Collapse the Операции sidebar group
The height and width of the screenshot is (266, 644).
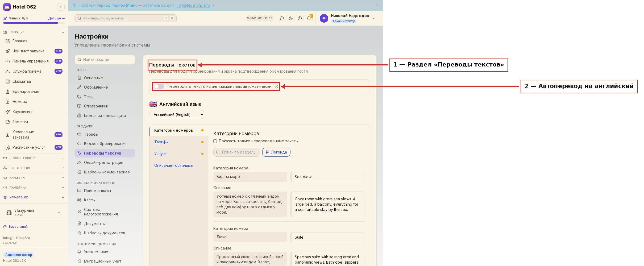(34, 32)
